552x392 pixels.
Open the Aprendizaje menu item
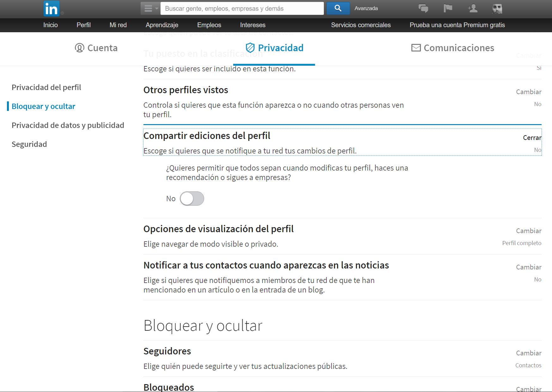162,25
